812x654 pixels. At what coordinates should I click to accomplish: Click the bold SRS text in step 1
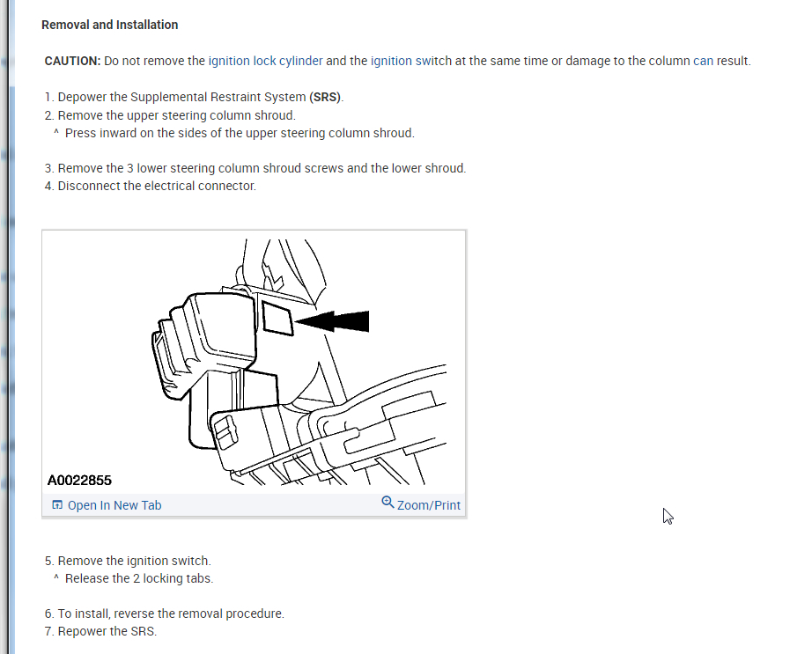(325, 98)
